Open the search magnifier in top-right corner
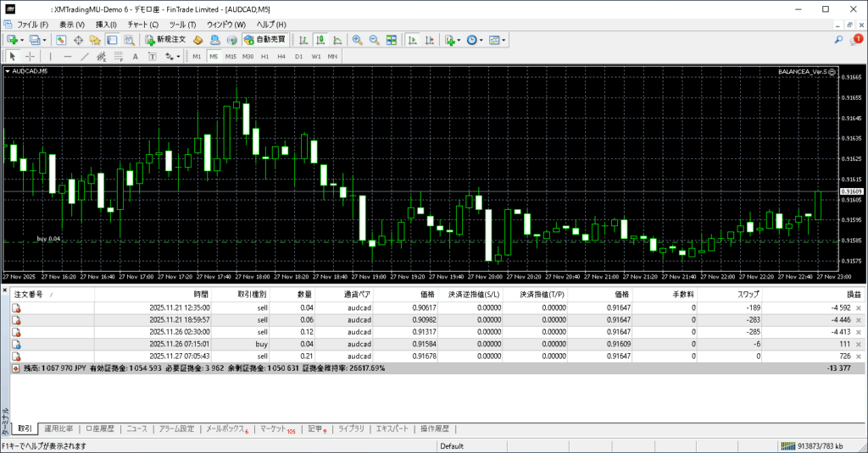Viewport: 868px width, 453px height. 839,40
